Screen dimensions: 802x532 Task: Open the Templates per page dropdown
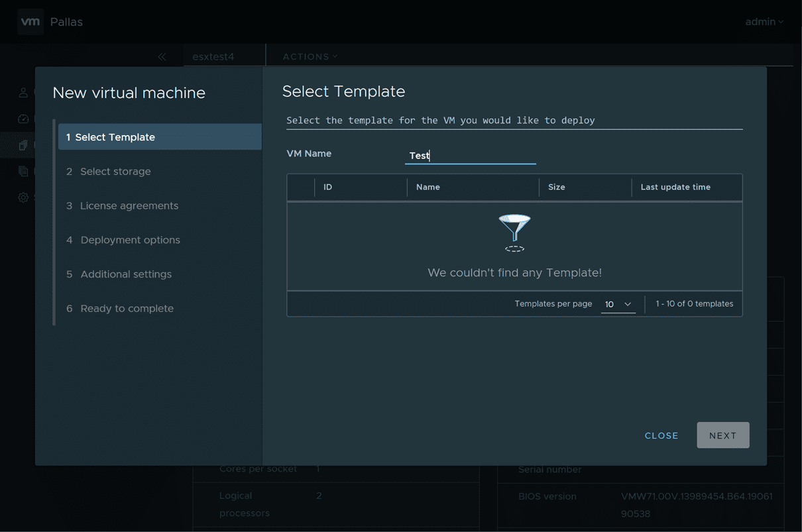coord(618,304)
